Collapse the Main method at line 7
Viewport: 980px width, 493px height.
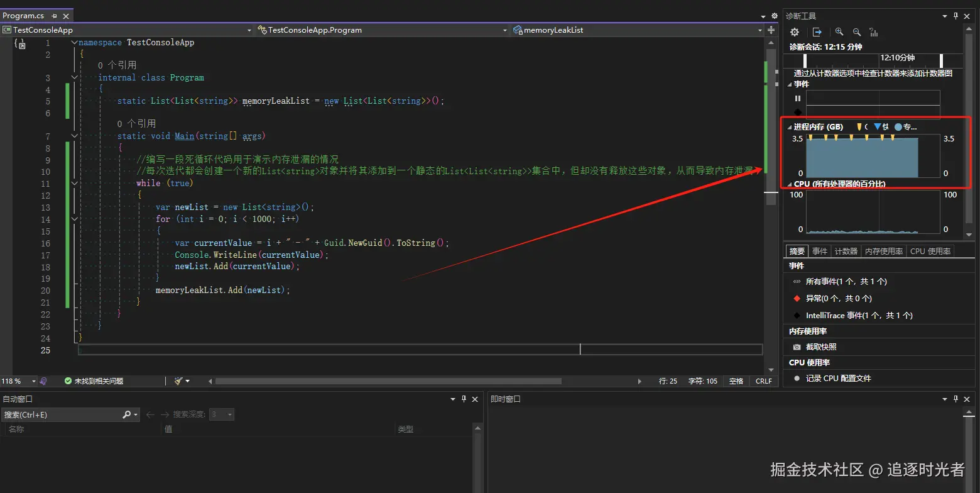coord(75,136)
